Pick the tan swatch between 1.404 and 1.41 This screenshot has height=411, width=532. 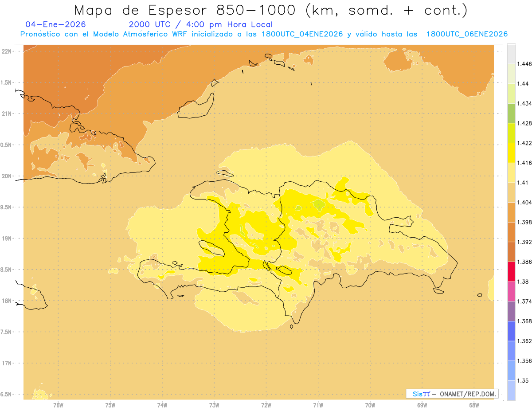(511, 192)
